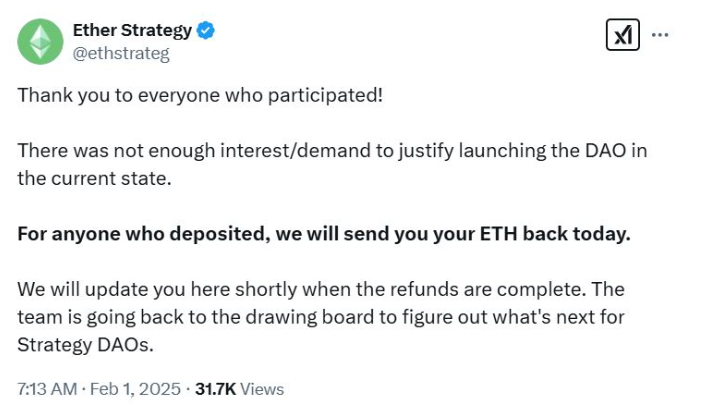Viewport: 702px width, 415px height.
Task: Click the blue verified badge
Action: [x=206, y=31]
